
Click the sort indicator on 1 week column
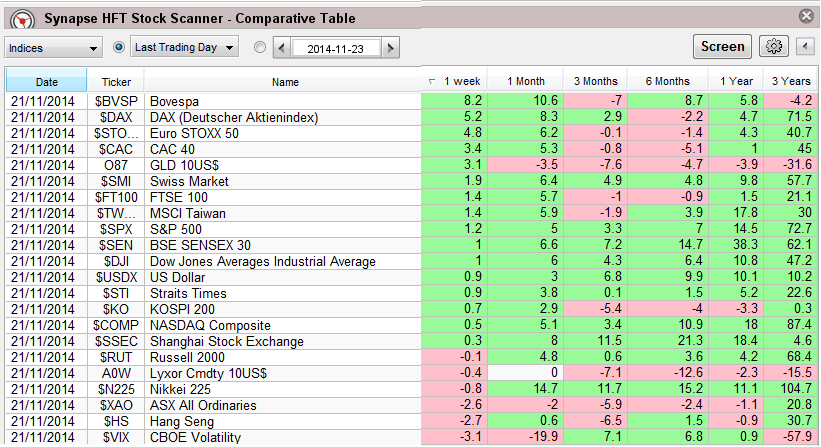[x=431, y=81]
